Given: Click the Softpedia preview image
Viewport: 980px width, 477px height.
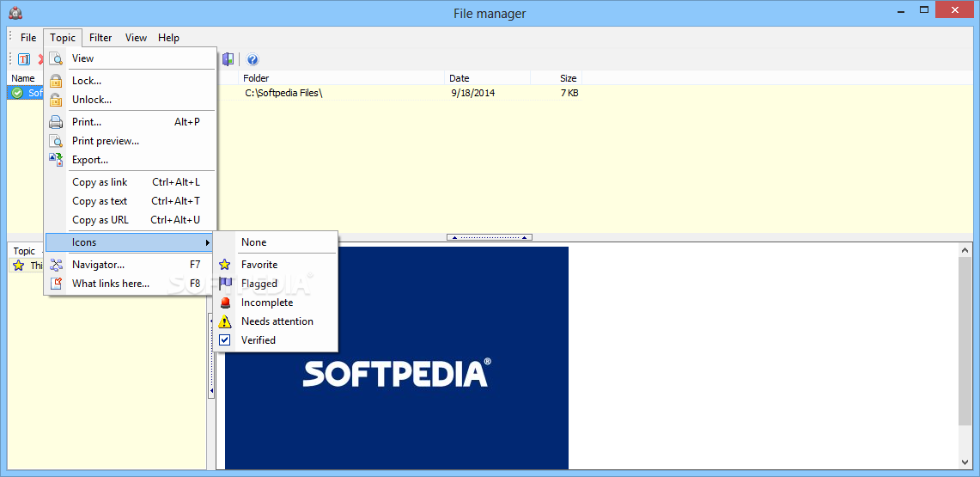Looking at the screenshot, I should coord(397,358).
